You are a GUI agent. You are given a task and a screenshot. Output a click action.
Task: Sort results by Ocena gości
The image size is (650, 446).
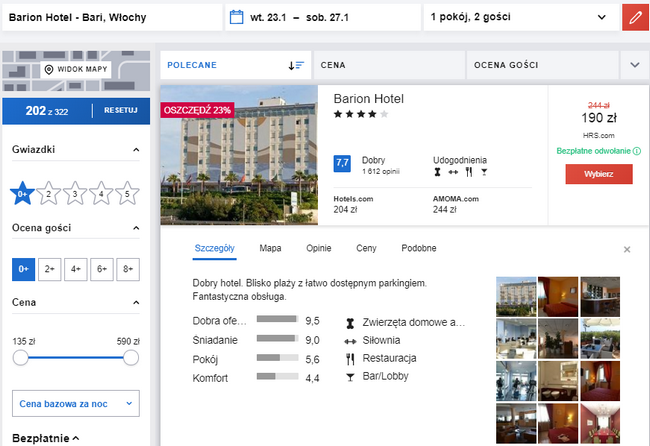pyautogui.click(x=543, y=65)
